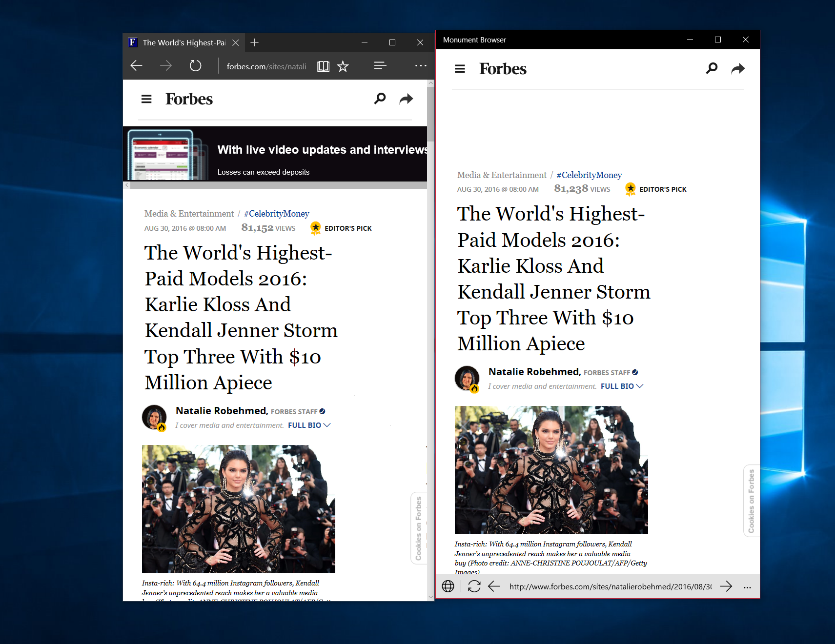835x644 pixels.
Task: Click Edge scrollbar down arrow
Action: point(430,597)
